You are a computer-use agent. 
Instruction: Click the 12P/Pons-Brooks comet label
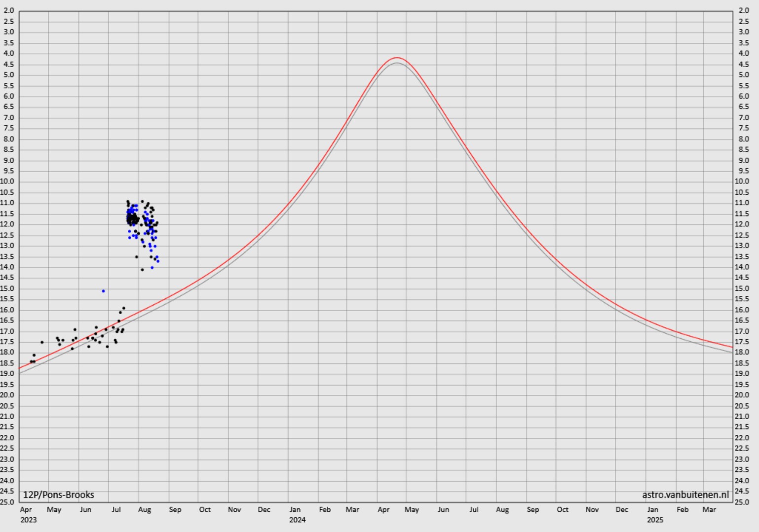(58, 495)
